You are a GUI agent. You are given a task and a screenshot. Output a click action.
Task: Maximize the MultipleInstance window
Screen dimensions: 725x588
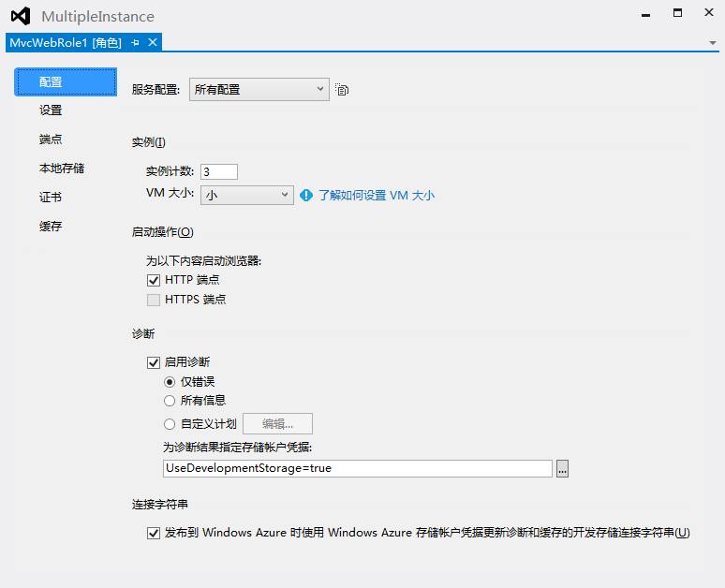coord(677,13)
